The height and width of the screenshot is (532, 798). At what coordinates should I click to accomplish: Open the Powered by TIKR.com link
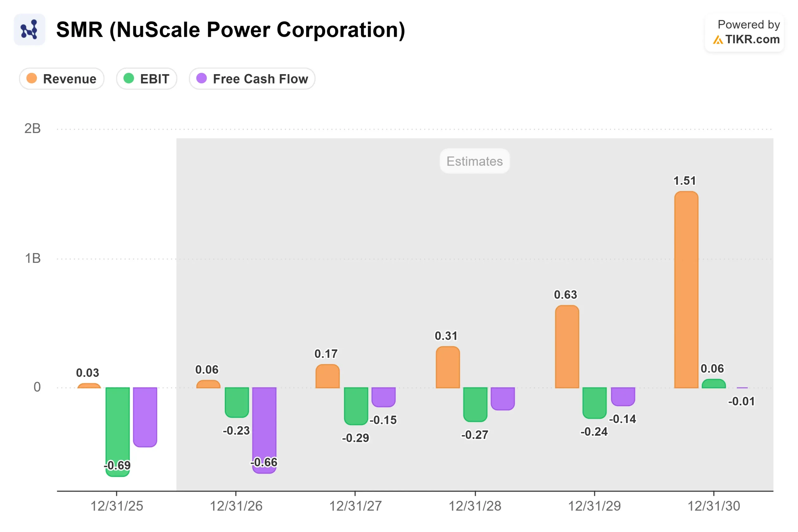(x=744, y=32)
